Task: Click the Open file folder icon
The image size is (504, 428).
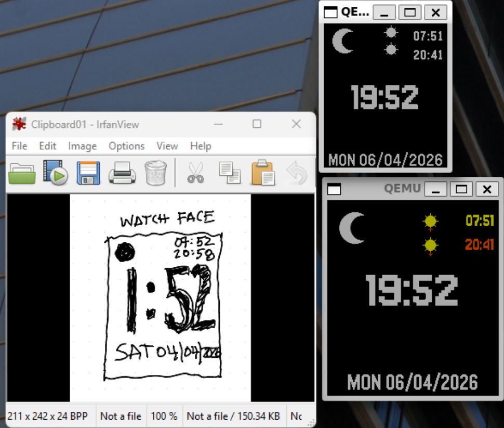Action: click(x=22, y=173)
